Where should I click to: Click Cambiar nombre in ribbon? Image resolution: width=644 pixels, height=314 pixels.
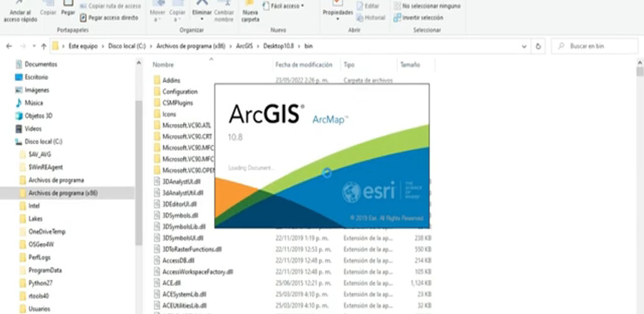(224, 11)
